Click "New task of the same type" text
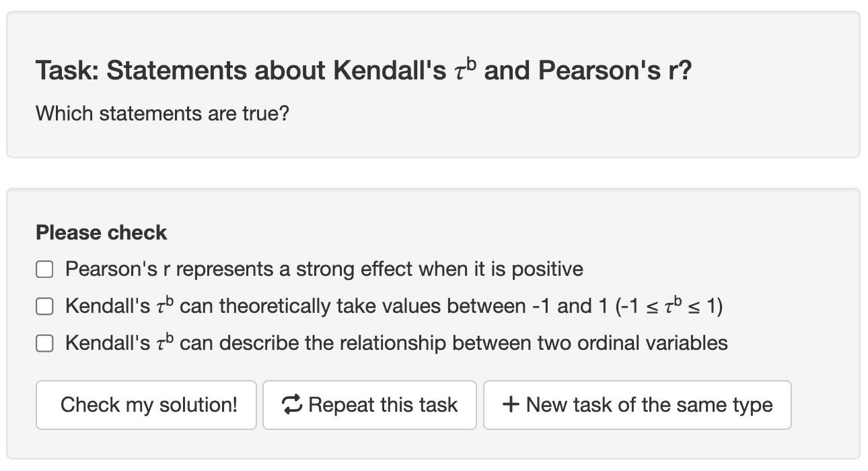This screenshot has height=471, width=868. point(649,405)
